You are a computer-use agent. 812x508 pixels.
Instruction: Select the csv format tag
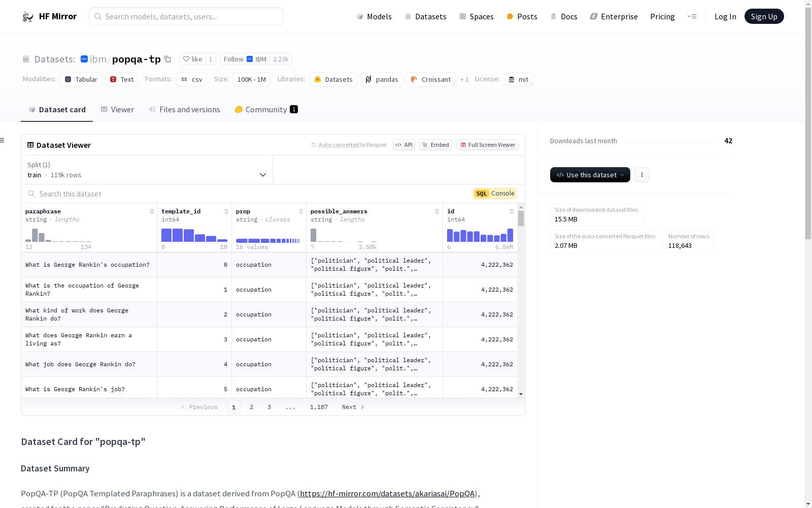(192, 79)
